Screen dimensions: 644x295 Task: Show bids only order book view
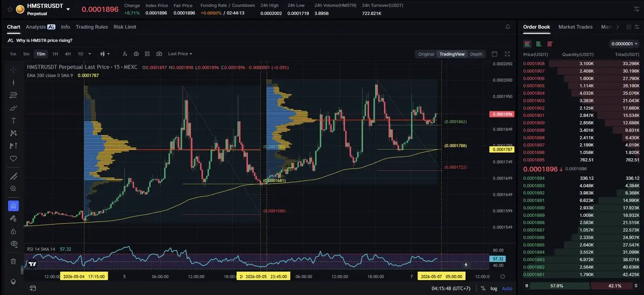click(538, 44)
